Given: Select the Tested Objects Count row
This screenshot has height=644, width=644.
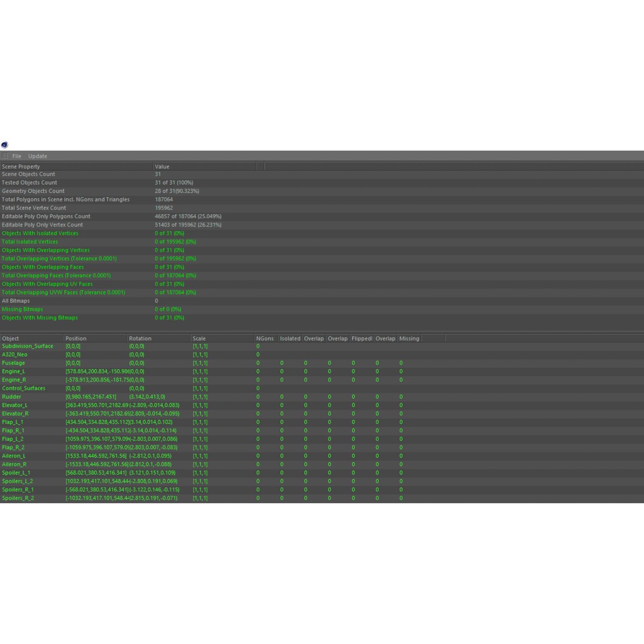Looking at the screenshot, I should [322, 182].
